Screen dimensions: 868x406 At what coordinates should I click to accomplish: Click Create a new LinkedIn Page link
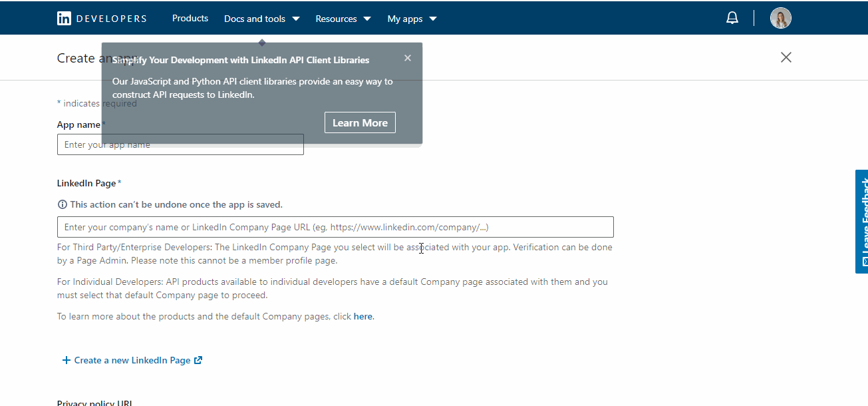(132, 360)
